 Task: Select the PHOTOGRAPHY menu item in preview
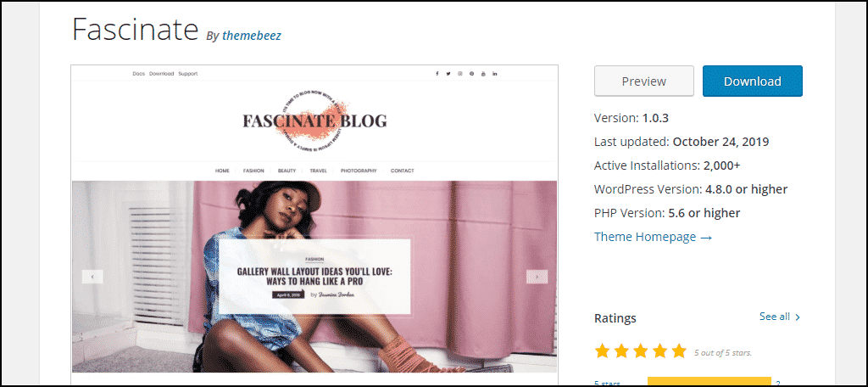359,171
